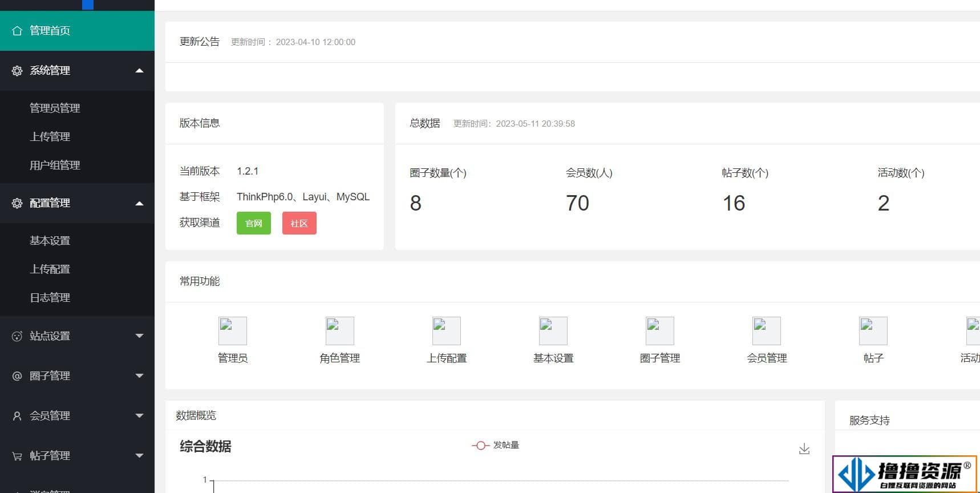This screenshot has height=493, width=980.
Task: Click the icon beside 站点设置
Action: 17,336
